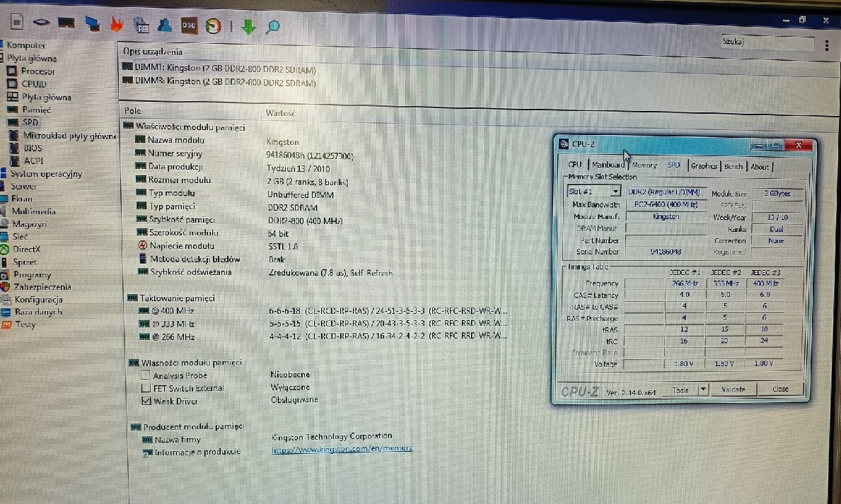This screenshot has height=504, width=841.
Task: Click Close button in CPU-Z
Action: [780, 389]
